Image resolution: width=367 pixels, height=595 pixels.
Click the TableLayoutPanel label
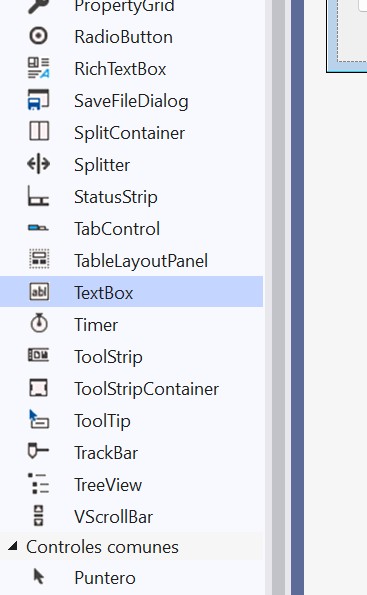coord(141,261)
